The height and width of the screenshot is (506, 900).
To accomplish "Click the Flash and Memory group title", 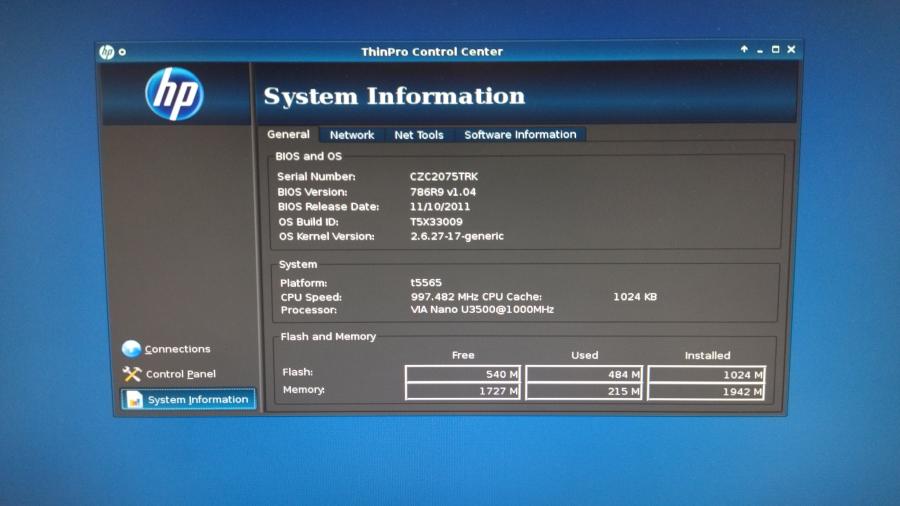I will [328, 336].
